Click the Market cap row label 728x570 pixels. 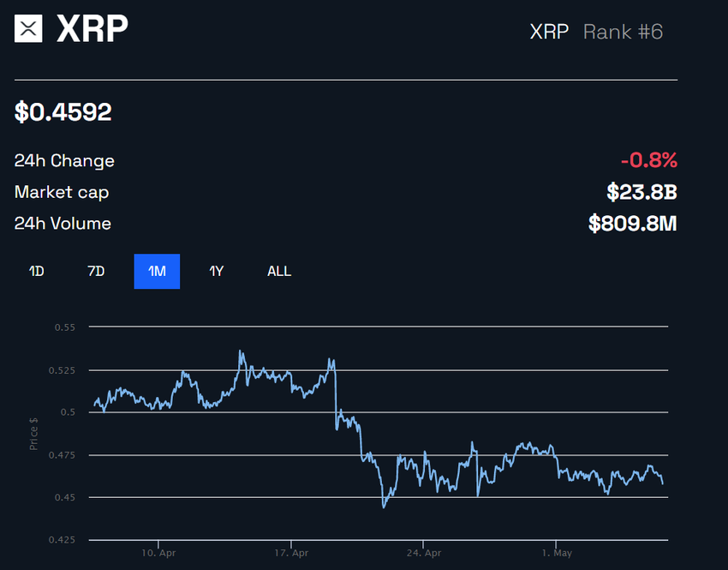[x=61, y=192]
